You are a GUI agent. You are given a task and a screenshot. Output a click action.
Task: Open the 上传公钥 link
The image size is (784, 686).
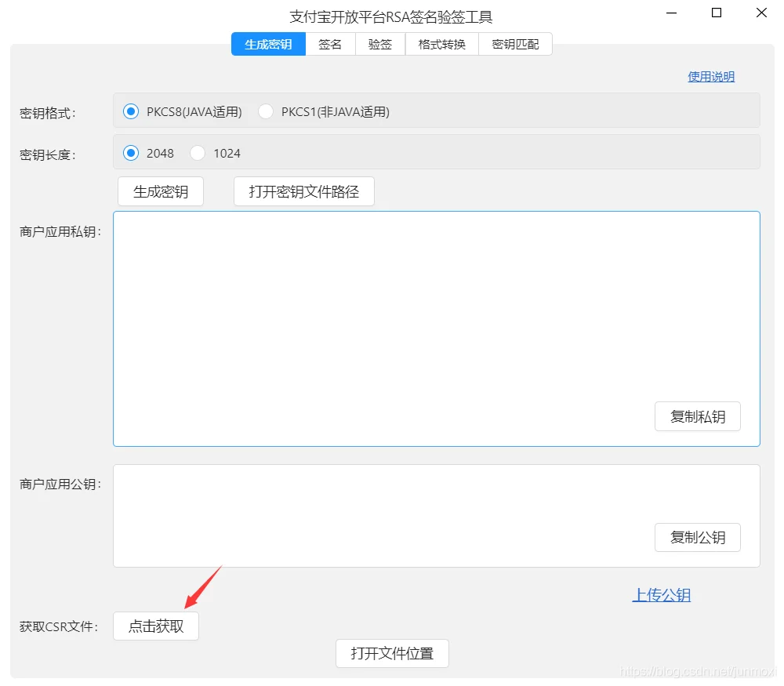(662, 595)
